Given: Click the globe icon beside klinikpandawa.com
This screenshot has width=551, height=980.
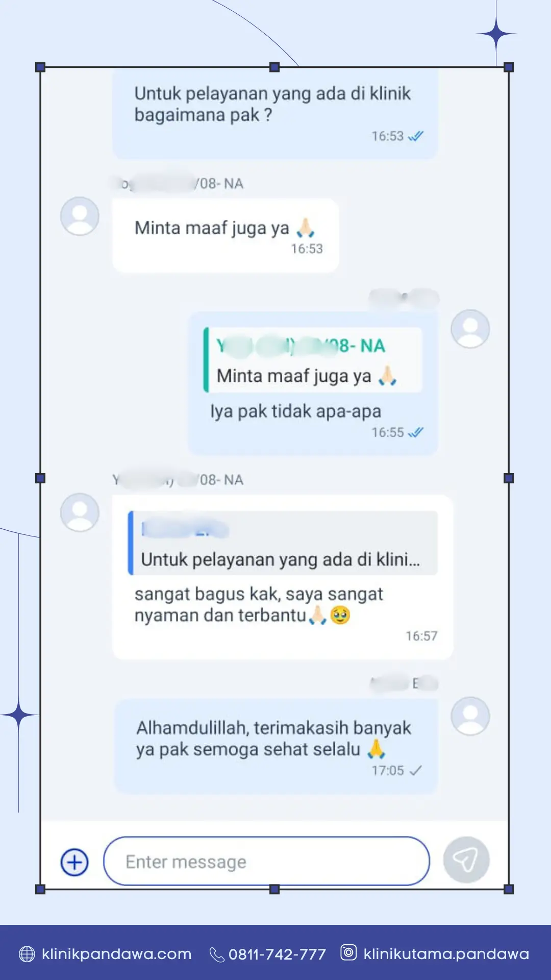Looking at the screenshot, I should click(27, 954).
